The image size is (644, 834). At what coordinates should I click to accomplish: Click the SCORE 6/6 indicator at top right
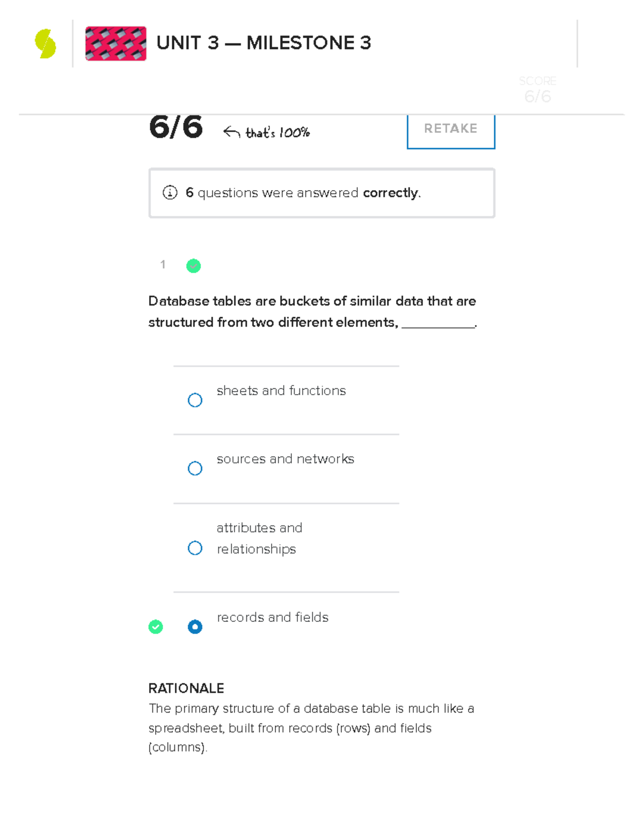tap(537, 90)
